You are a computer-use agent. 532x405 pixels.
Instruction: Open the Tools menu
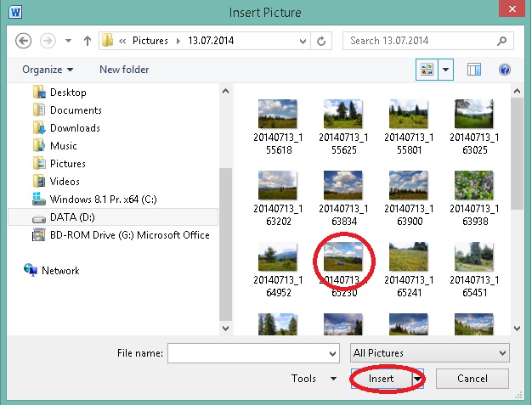(x=312, y=379)
